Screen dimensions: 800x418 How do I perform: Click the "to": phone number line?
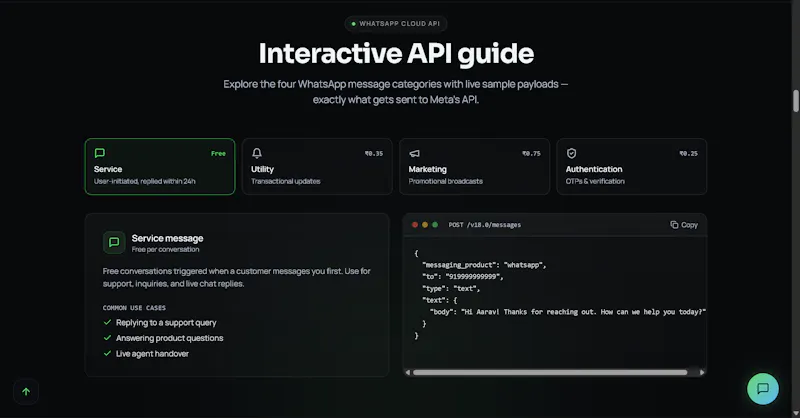[463, 277]
